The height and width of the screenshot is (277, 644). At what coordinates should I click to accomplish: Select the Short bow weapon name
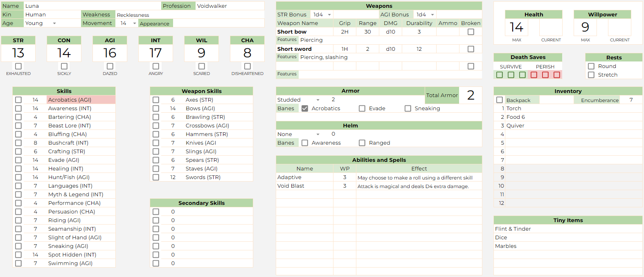pyautogui.click(x=292, y=32)
